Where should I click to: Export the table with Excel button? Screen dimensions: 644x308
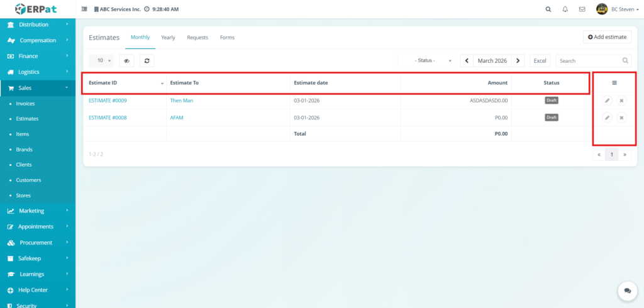540,61
